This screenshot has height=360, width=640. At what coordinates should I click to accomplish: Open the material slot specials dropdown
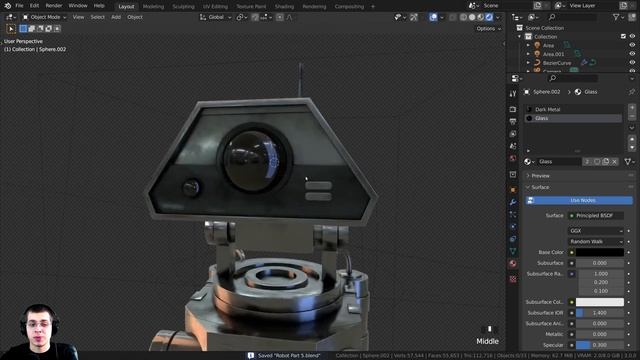coord(632,128)
